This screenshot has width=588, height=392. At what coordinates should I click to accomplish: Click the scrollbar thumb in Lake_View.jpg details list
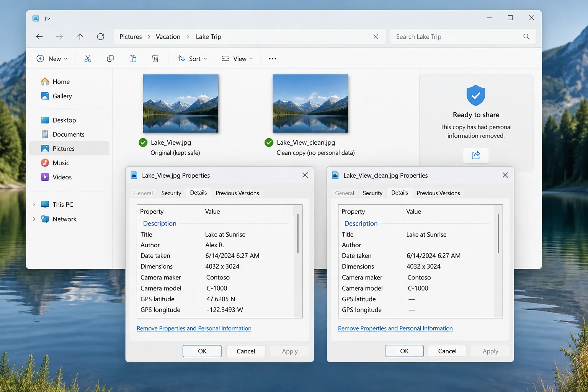click(298, 234)
